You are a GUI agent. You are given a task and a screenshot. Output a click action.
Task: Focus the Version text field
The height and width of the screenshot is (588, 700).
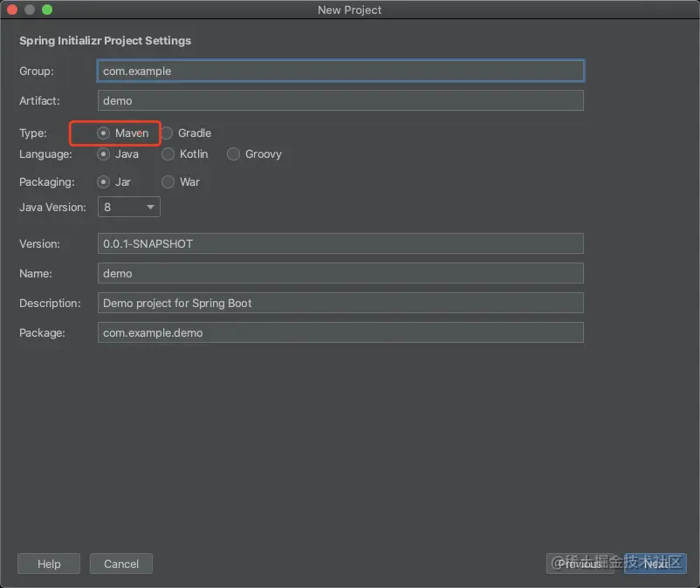(x=340, y=243)
